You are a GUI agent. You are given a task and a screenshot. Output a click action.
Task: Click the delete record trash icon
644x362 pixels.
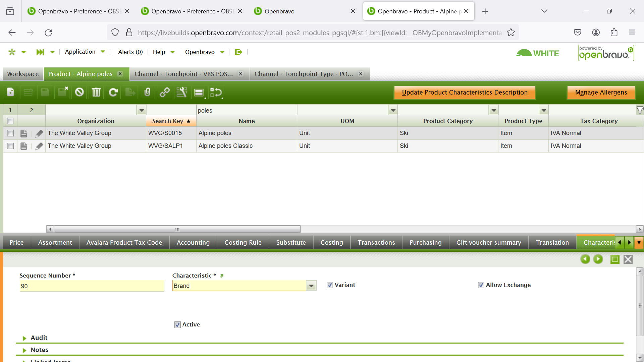(x=96, y=92)
